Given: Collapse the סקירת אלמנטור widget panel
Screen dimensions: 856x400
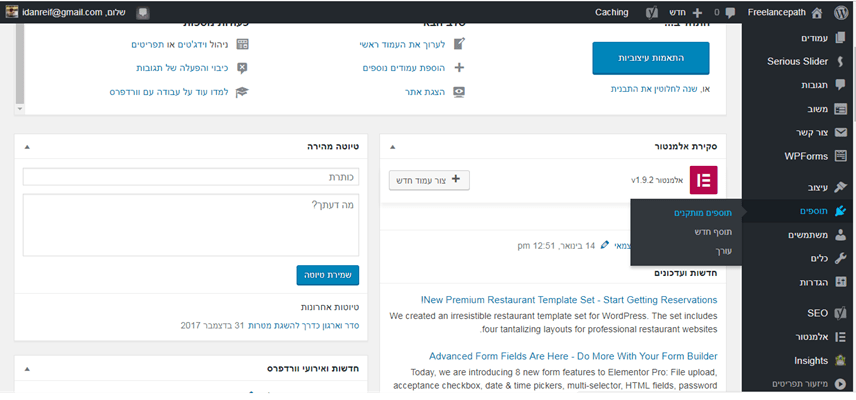Looking at the screenshot, I should (x=390, y=147).
